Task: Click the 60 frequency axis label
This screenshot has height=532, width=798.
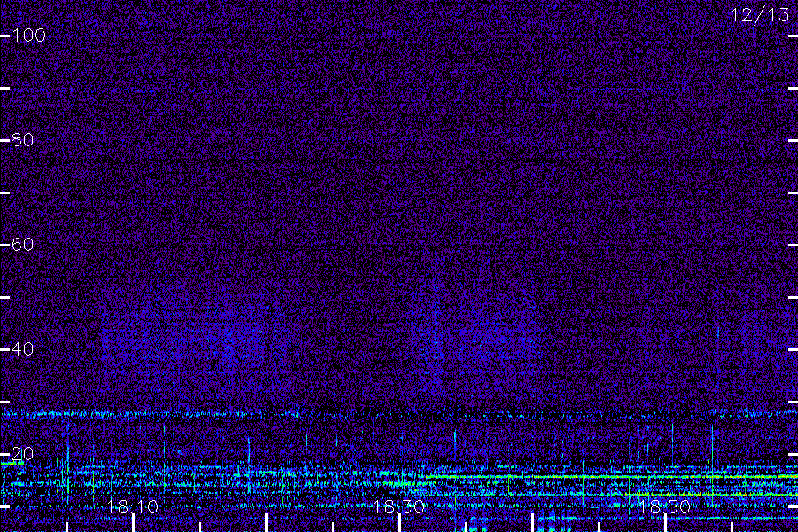Action: pos(22,245)
